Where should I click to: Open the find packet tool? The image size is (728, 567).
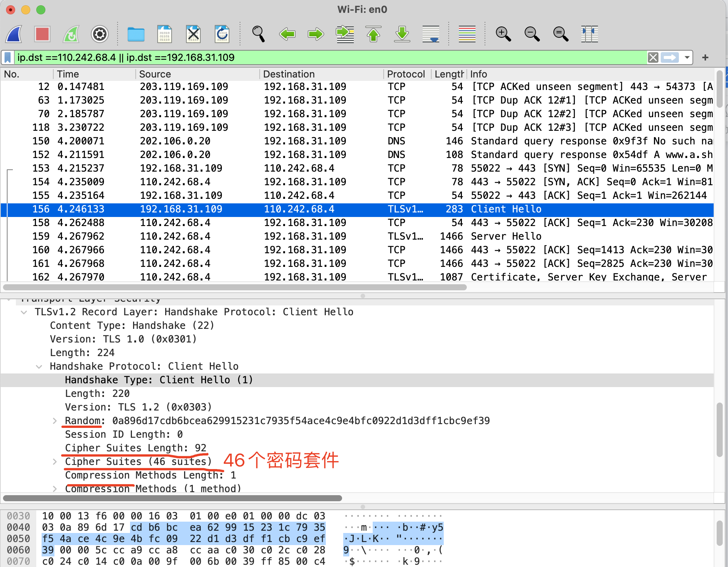click(259, 34)
